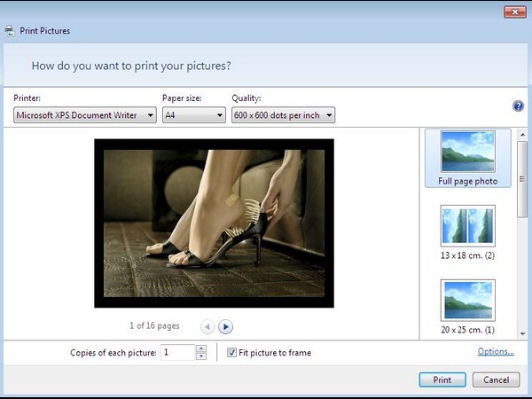Open the Printer dropdown list
Viewport: 532px width, 399px height.
(85, 115)
